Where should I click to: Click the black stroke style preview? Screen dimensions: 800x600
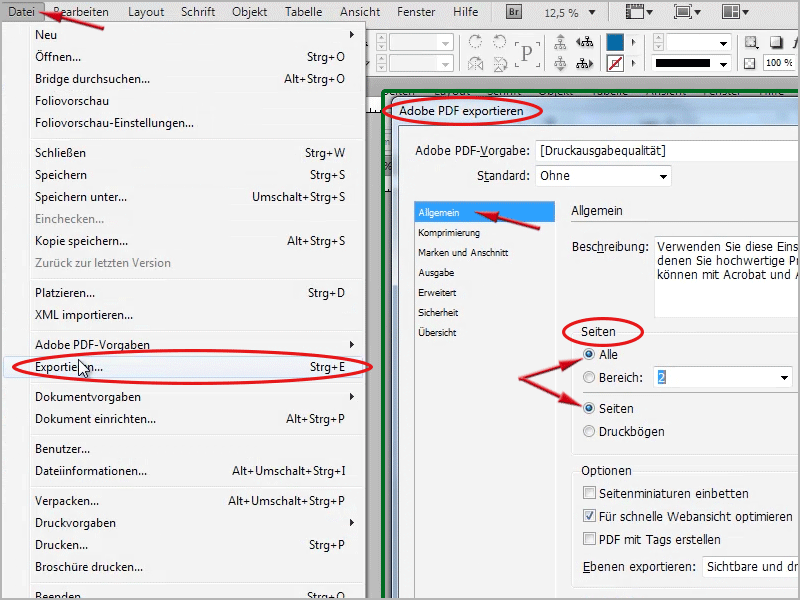click(683, 64)
